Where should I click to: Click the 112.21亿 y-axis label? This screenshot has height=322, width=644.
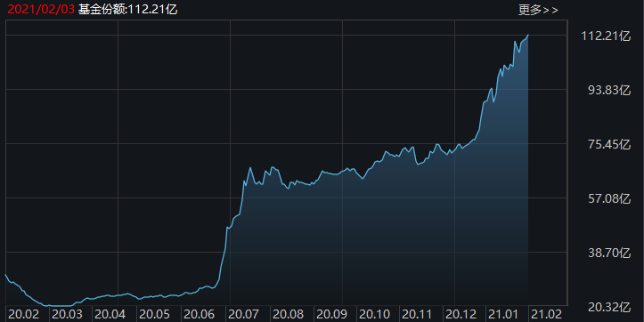(606, 36)
